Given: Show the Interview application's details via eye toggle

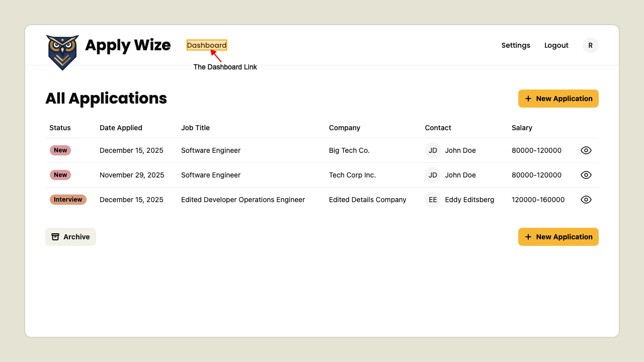Looking at the screenshot, I should (x=586, y=200).
